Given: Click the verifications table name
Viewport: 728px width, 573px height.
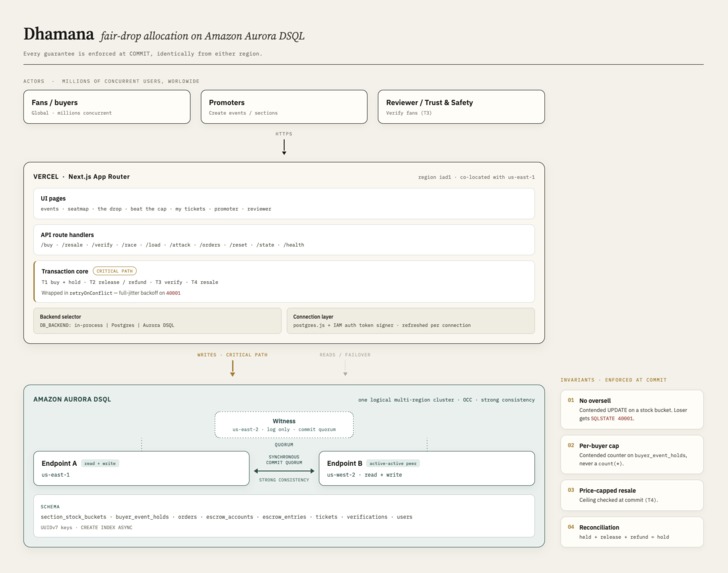Looking at the screenshot, I should (x=367, y=517).
